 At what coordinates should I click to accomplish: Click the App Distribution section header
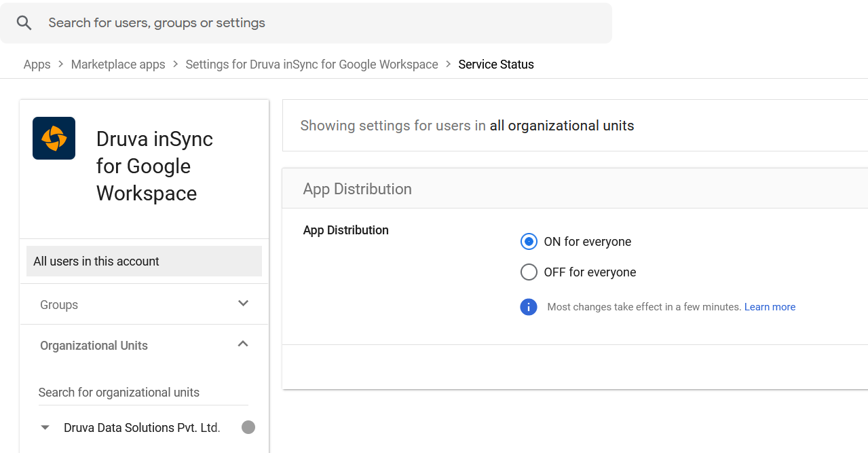tap(358, 189)
